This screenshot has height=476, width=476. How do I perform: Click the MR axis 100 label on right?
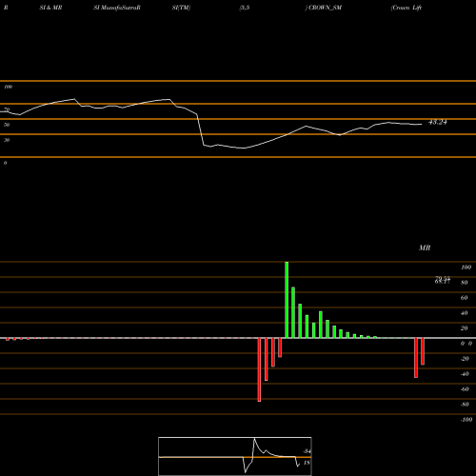pos(466,268)
